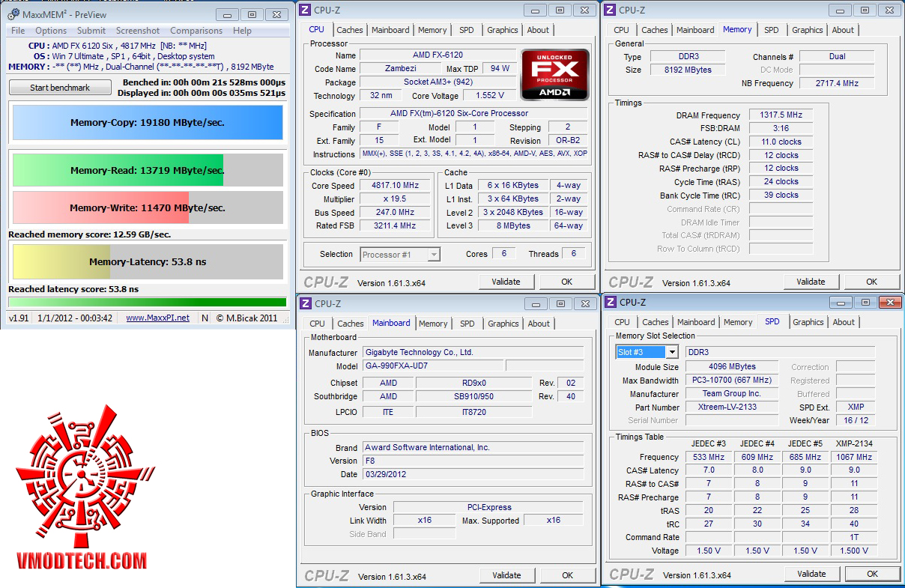Click the Core Voltage 1.552 V value
Viewport: 905px width, 588px height.
[x=489, y=96]
